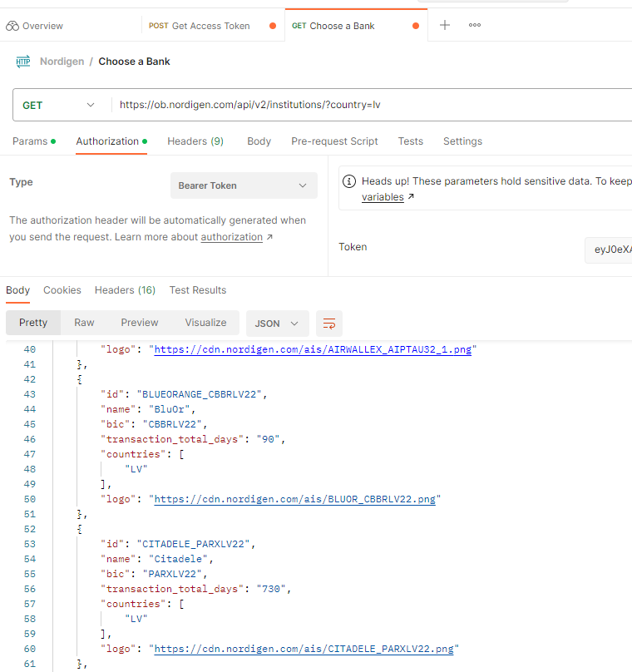
Task: Open the response Headers (16) tab
Action: click(x=125, y=290)
